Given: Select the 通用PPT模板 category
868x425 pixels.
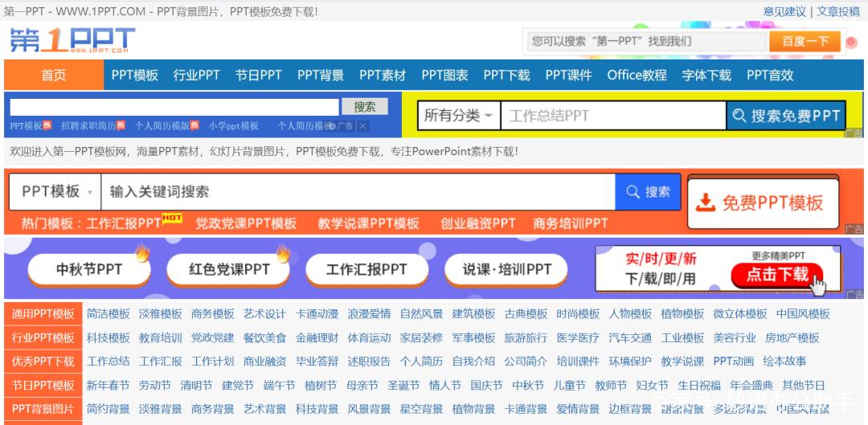Looking at the screenshot, I should 43,314.
